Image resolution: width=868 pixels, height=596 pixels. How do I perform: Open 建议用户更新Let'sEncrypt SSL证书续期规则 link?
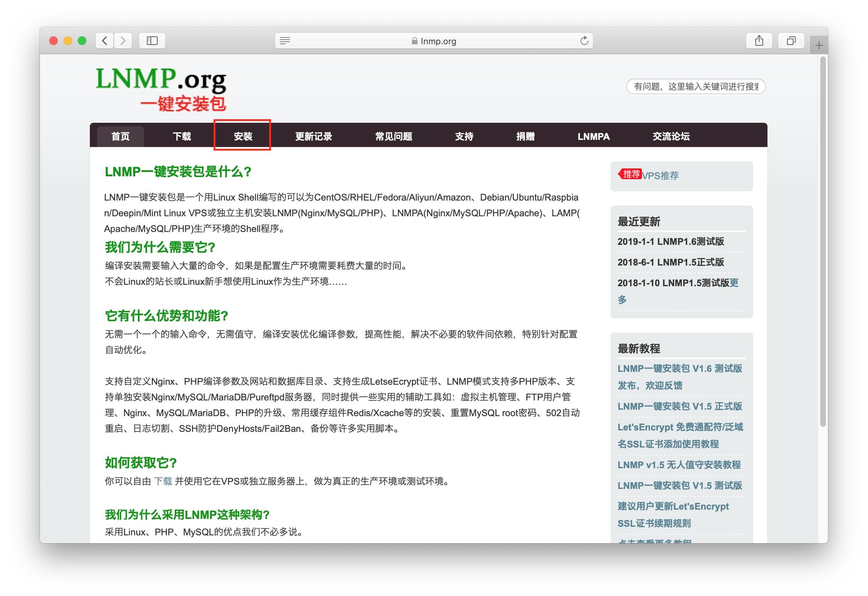coord(673,515)
